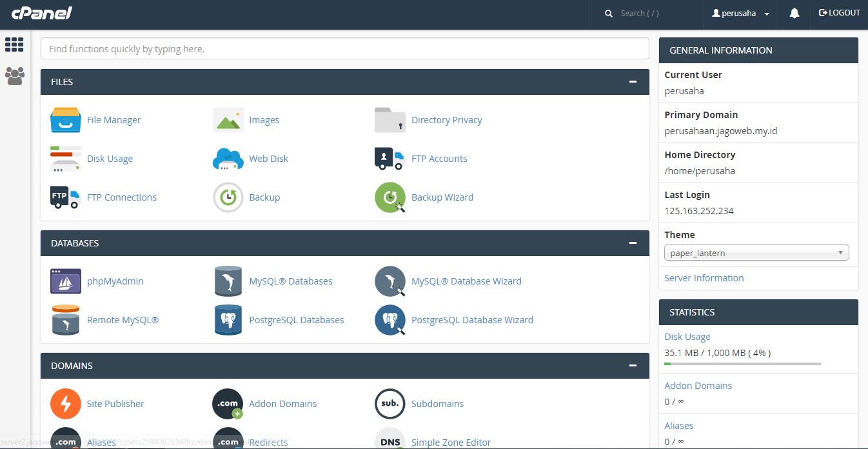
Task: Click the phpMyAdmin text link
Action: coord(115,281)
